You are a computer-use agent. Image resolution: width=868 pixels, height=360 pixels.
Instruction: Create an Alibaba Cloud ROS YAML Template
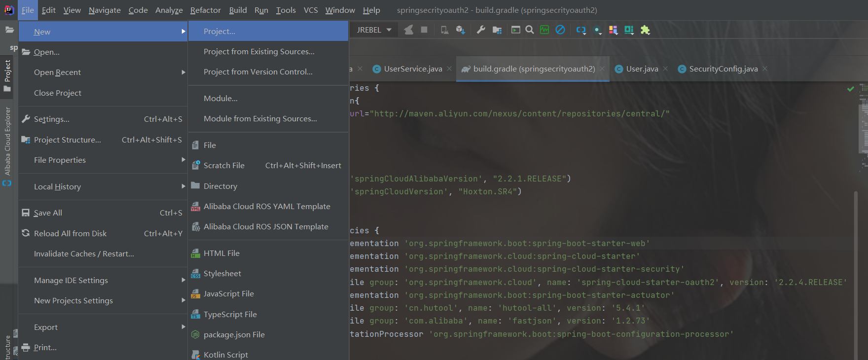(268, 206)
